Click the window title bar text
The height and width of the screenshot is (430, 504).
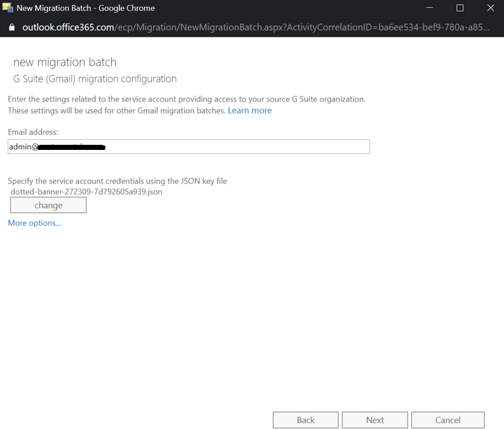(x=85, y=8)
